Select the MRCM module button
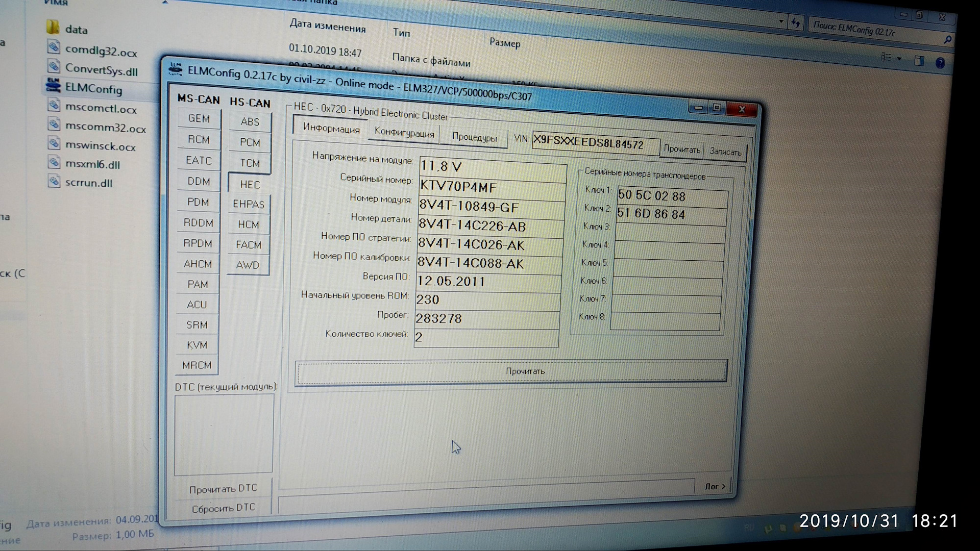Image resolution: width=980 pixels, height=551 pixels. [197, 365]
